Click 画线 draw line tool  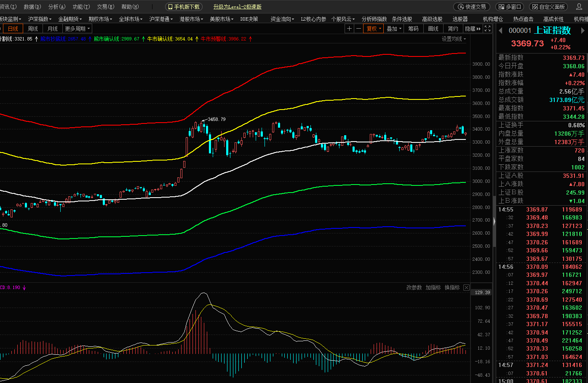433,29
